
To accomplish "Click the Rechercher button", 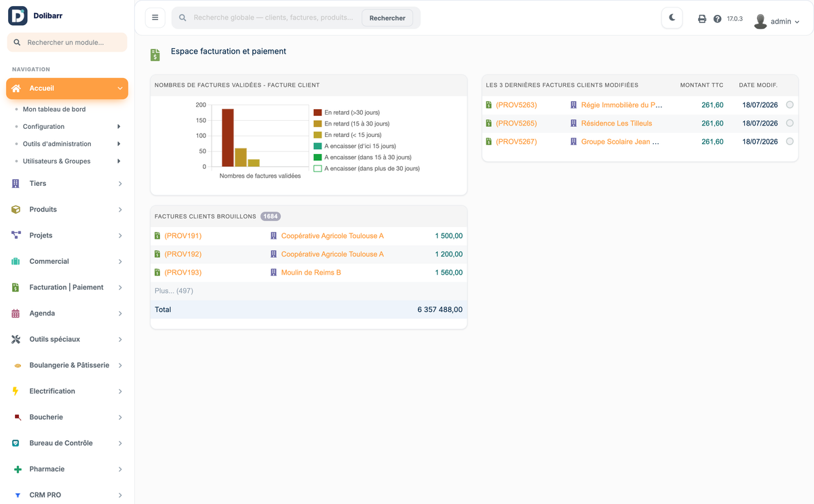I will (387, 18).
